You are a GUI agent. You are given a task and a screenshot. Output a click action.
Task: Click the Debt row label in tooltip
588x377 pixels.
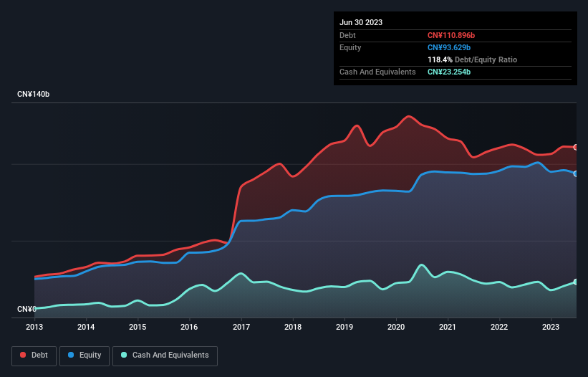347,35
